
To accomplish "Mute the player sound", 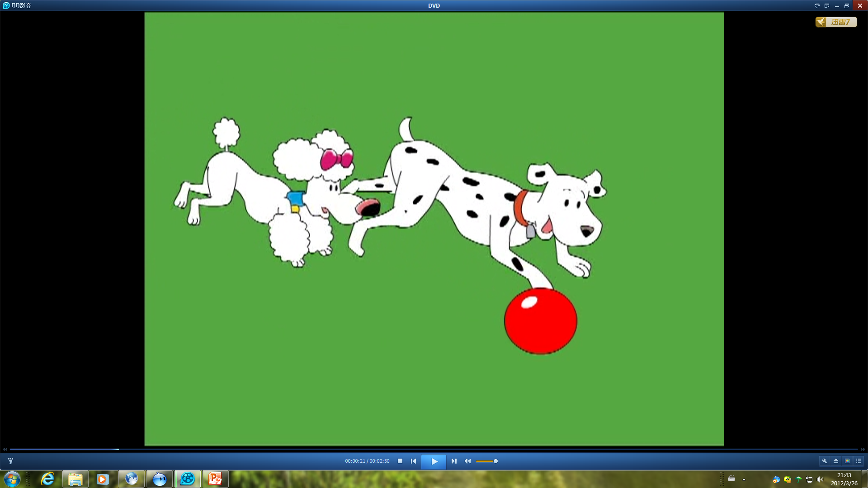I will (467, 461).
